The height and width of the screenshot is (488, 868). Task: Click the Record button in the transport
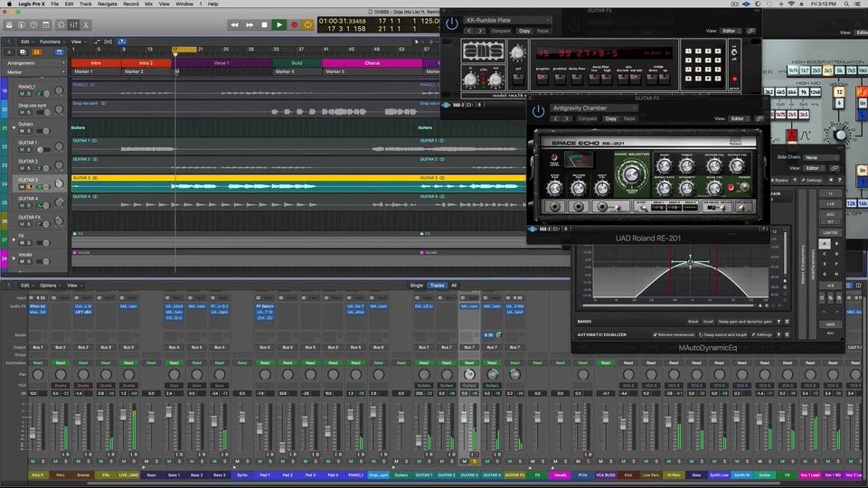pyautogui.click(x=294, y=25)
